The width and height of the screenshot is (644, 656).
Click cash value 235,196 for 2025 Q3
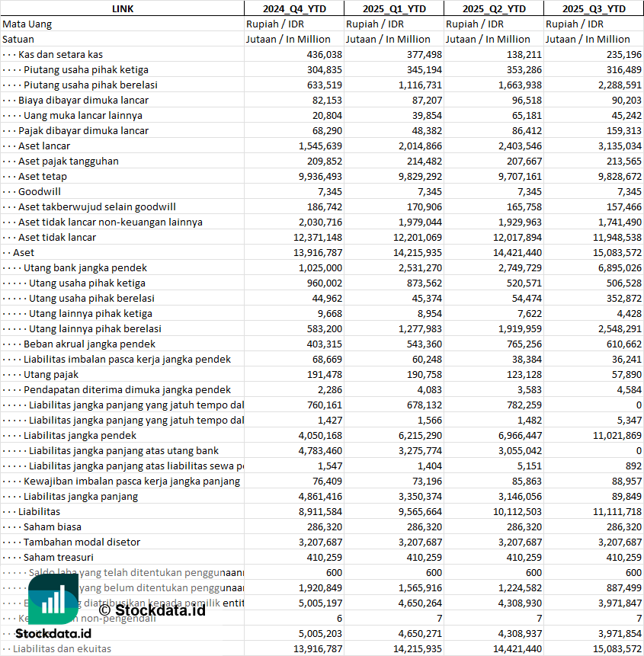pyautogui.click(x=624, y=55)
